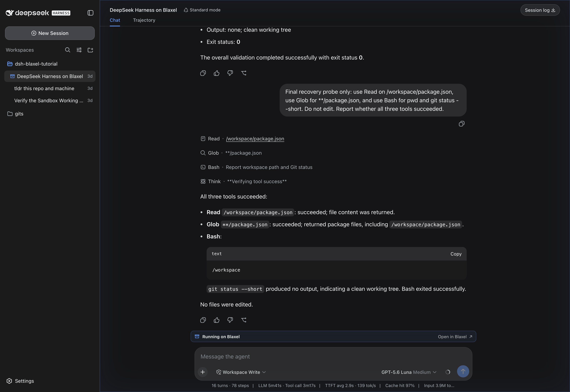The image size is (570, 392).
Task: Collapse the dsh-blaxel-tutorial workspace folder
Action: [32, 64]
